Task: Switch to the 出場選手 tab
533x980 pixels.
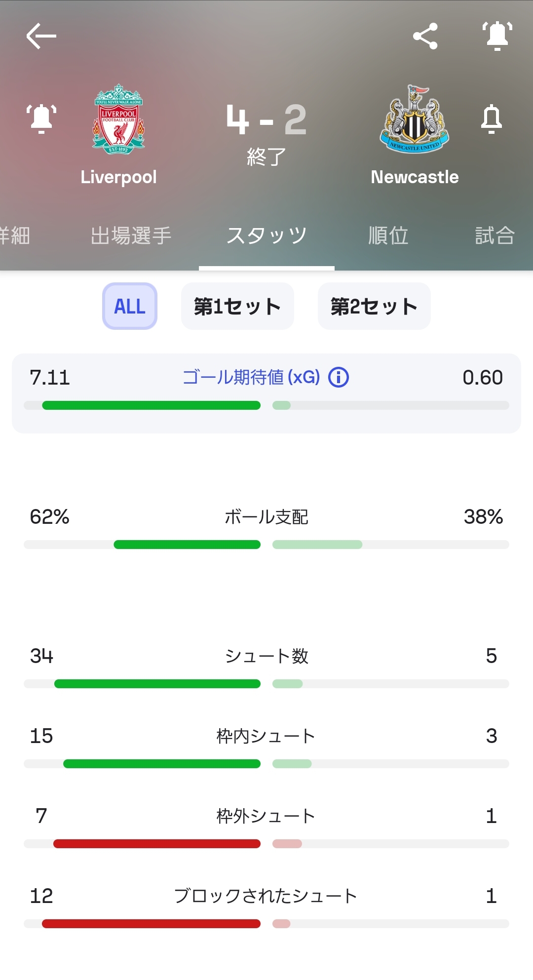Action: pyautogui.click(x=131, y=235)
